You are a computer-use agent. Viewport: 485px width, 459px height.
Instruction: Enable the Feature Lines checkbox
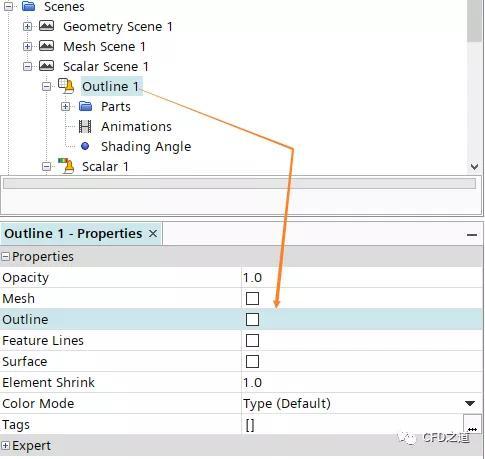(252, 341)
